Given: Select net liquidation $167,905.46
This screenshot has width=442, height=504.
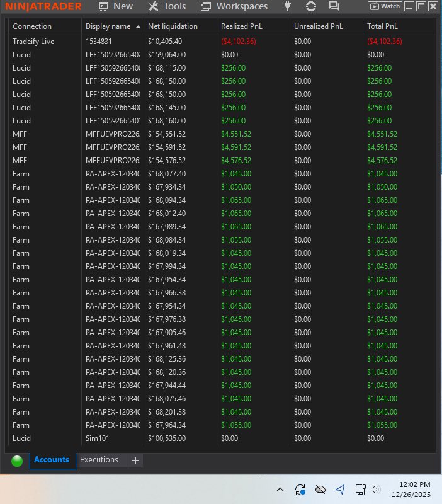Looking at the screenshot, I should (167, 333).
